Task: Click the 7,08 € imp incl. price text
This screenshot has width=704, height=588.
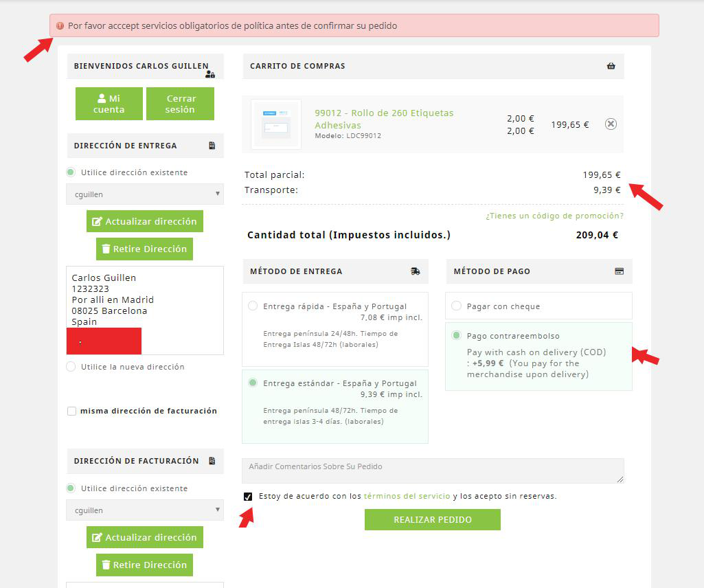Action: [x=391, y=317]
